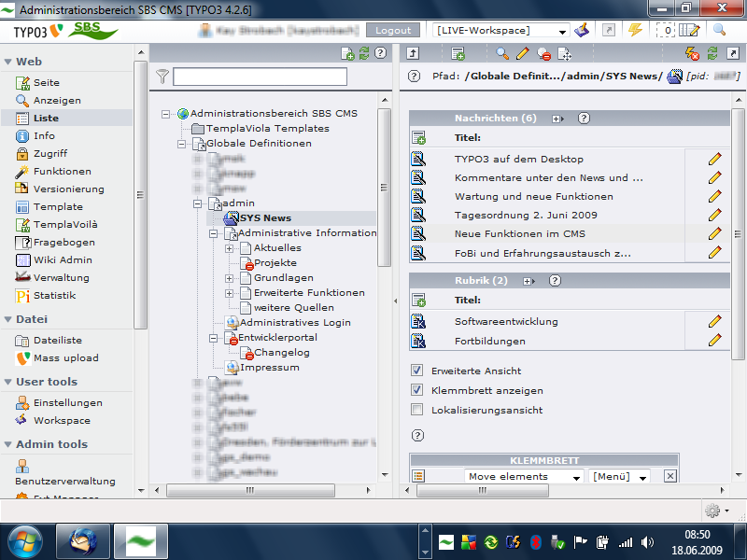Viewport: 747px width, 560px height.
Task: Click the edit pencil for 'TYPO3 auf dem Desktop'
Action: [714, 159]
